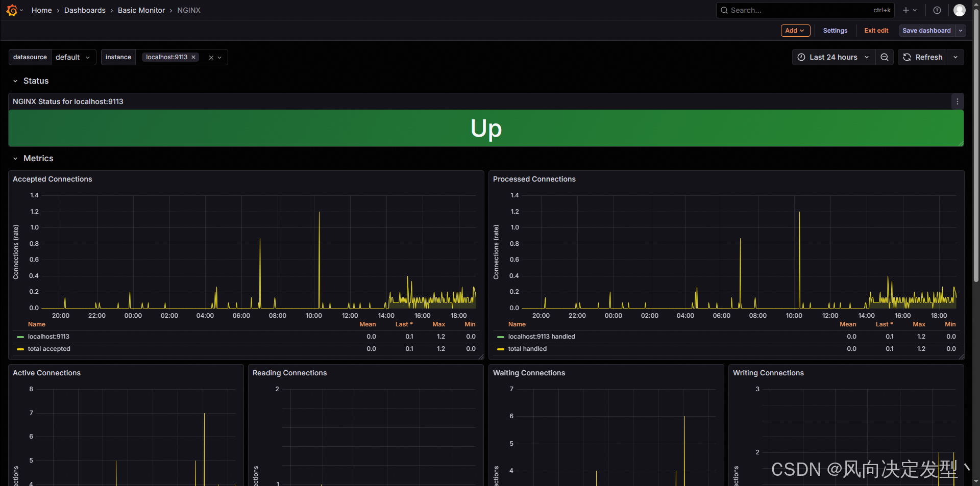
Task: Toggle total handled series in legend
Action: 527,349
